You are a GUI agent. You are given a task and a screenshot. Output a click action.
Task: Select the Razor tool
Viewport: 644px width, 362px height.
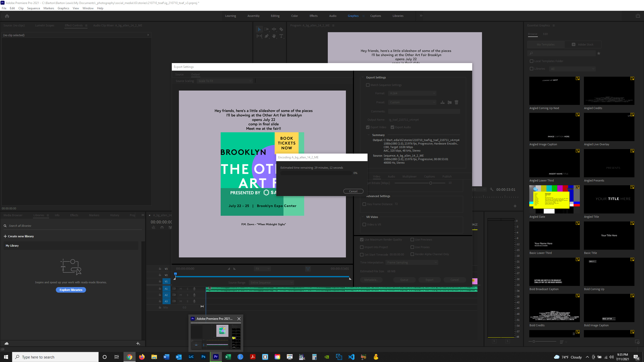(x=281, y=29)
